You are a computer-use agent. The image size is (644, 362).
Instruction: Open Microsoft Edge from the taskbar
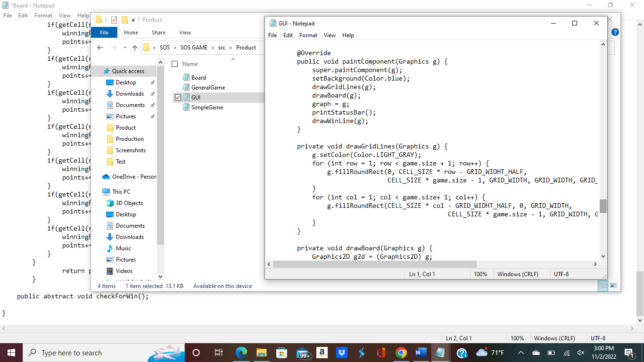coord(241,353)
